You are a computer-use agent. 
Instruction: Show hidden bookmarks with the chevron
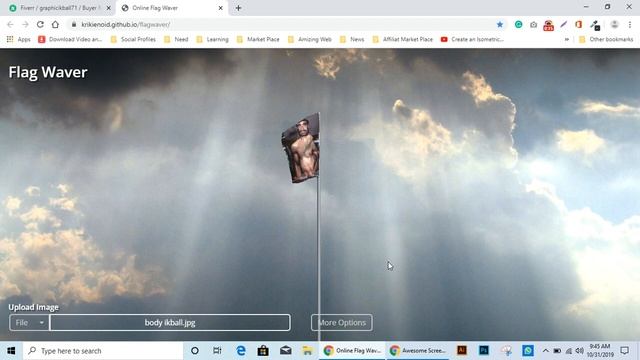(x=567, y=39)
